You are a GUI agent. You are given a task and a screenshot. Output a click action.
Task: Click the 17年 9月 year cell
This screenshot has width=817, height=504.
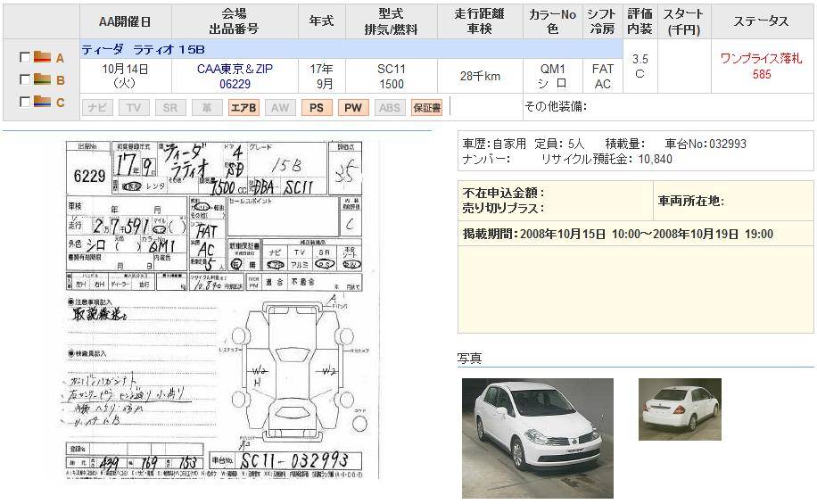click(x=321, y=76)
